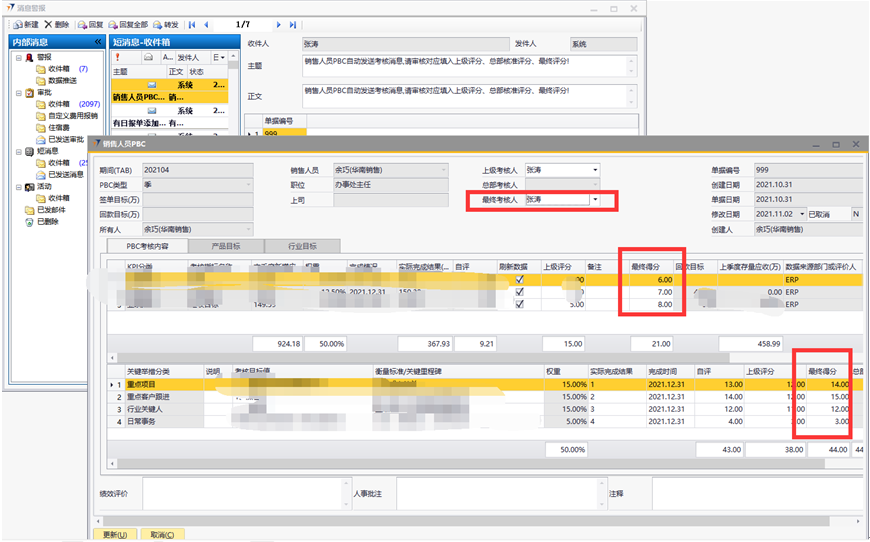Open the 最终考核人 dropdown
The width and height of the screenshot is (870, 542).
(x=596, y=200)
